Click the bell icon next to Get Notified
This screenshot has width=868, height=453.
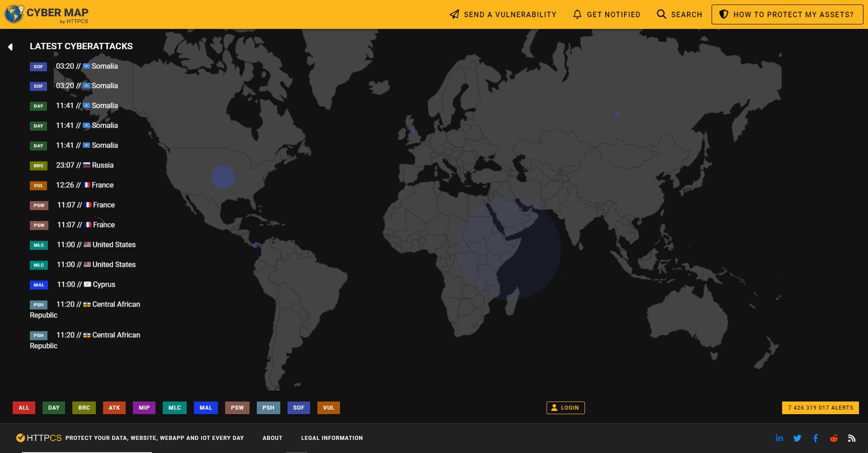[x=577, y=14]
